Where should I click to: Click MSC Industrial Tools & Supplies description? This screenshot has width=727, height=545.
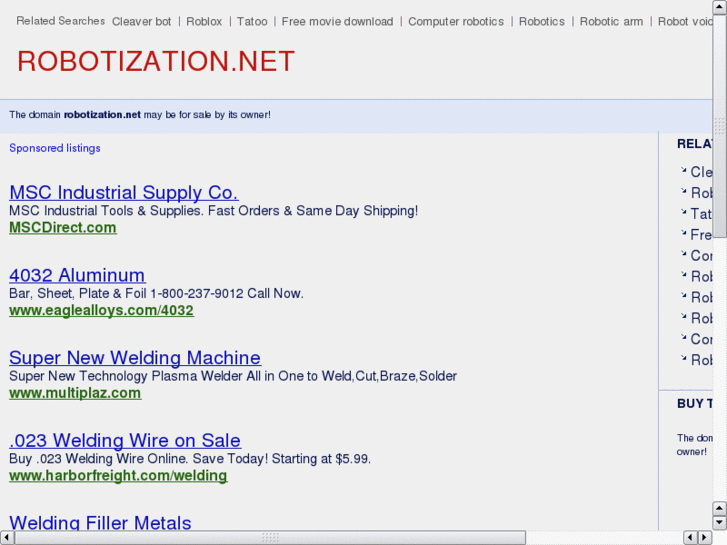(214, 211)
